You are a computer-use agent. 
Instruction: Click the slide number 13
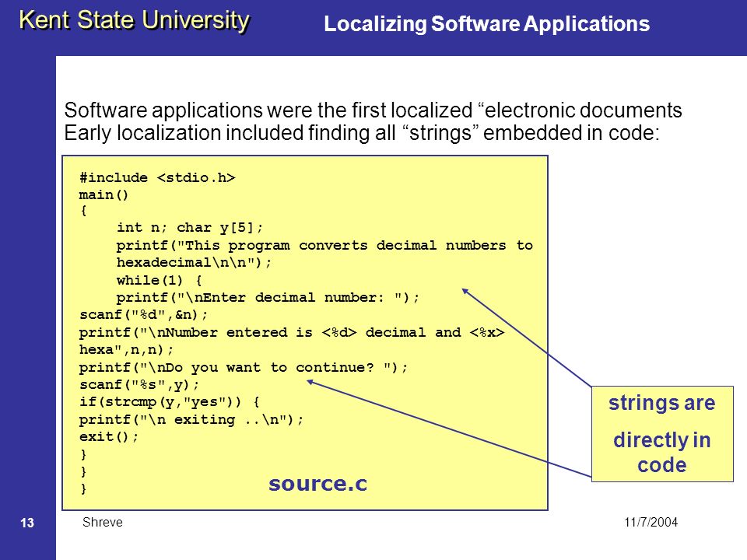(x=27, y=523)
